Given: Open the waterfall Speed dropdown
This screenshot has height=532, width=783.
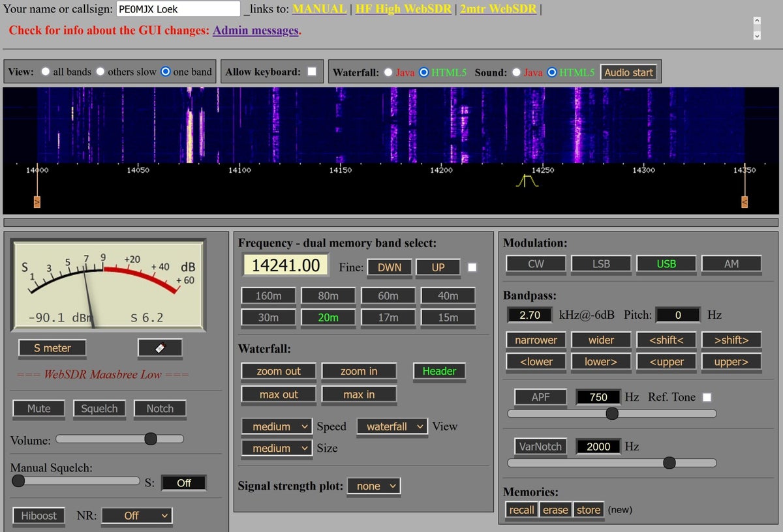Looking at the screenshot, I should click(277, 426).
